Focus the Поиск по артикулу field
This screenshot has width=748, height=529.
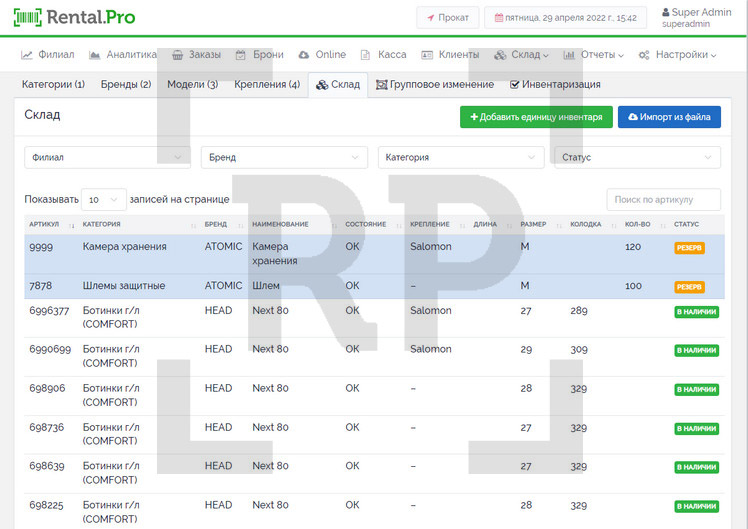coord(663,199)
